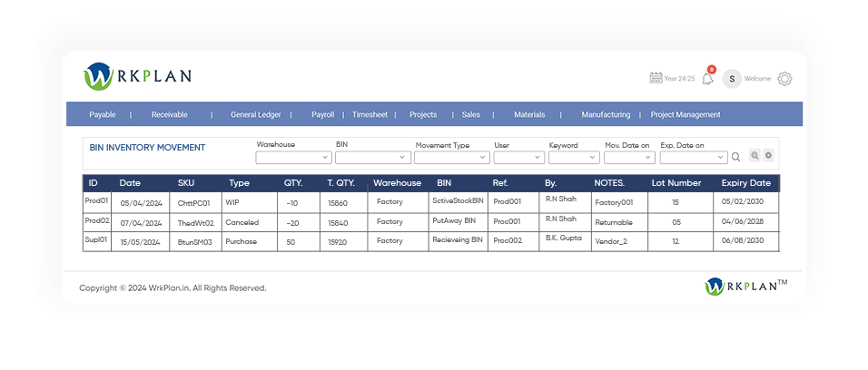The image size is (868, 370).
Task: Sort by the SKU column header
Action: tap(186, 183)
